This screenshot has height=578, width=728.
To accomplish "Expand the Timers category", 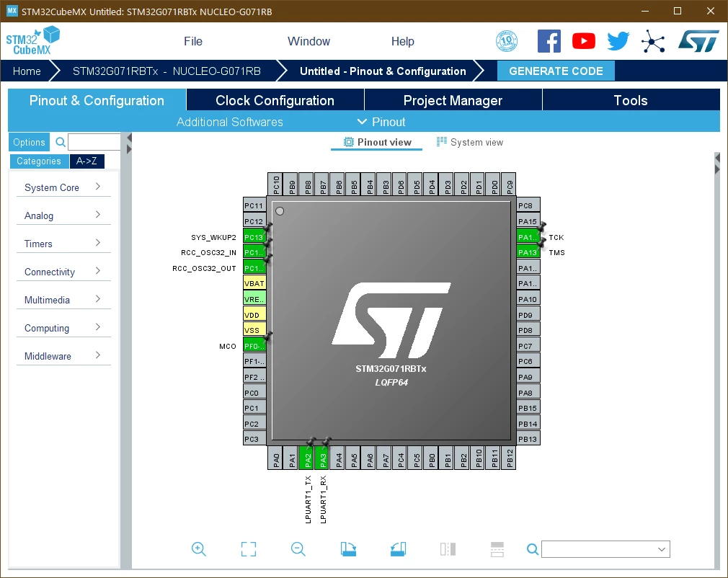I will click(63, 244).
